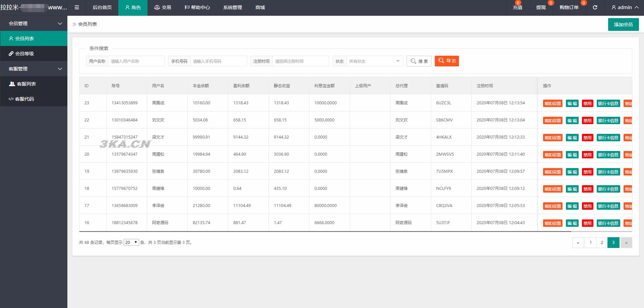The image size is (644, 308).
Task: Click 禁用 for user 阿奇源码
Action: click(x=587, y=223)
